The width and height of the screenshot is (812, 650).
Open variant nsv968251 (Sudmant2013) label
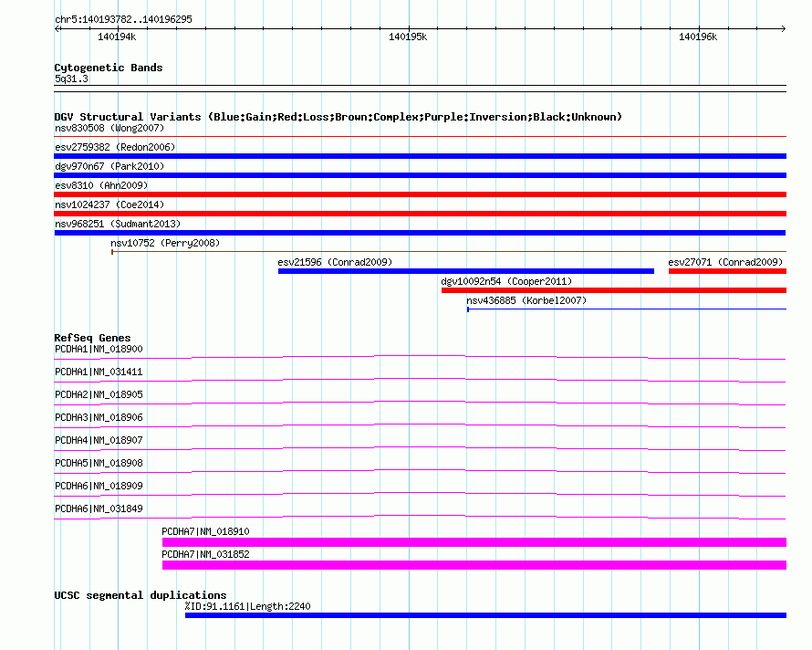click(118, 224)
